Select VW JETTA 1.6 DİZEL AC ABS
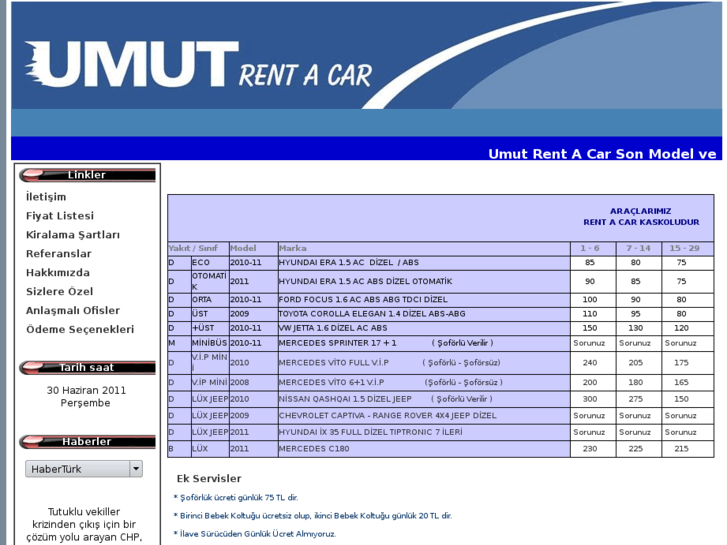This screenshot has width=727, height=545. [x=440, y=328]
